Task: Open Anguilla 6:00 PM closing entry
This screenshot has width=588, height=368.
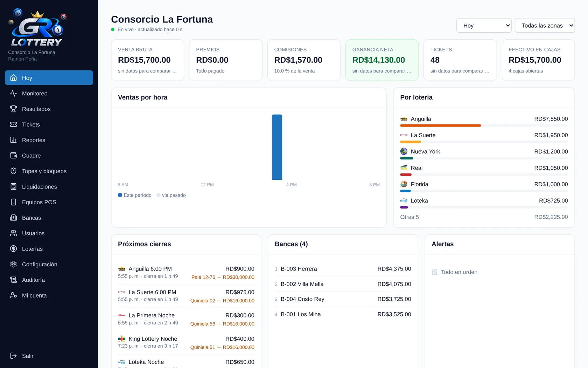Action: [186, 273]
